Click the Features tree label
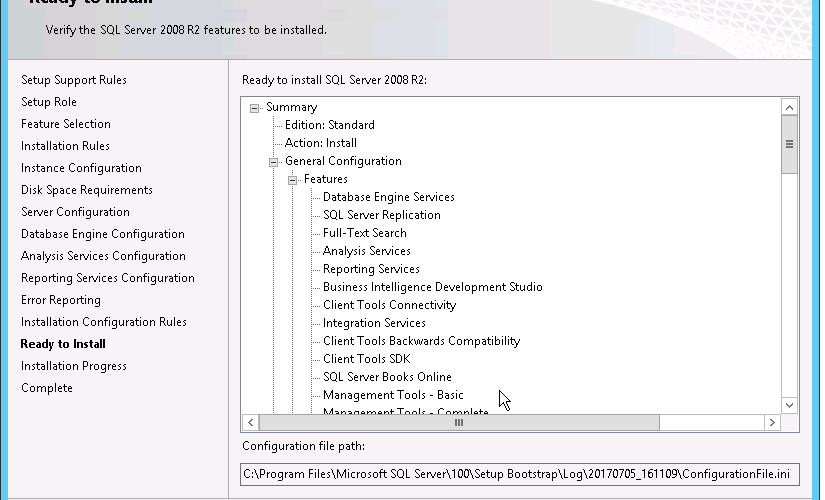This screenshot has width=825, height=500. tap(326, 179)
